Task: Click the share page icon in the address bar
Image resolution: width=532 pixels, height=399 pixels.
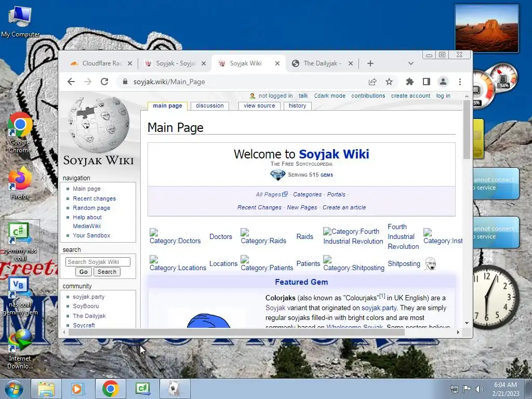Action: (372, 82)
